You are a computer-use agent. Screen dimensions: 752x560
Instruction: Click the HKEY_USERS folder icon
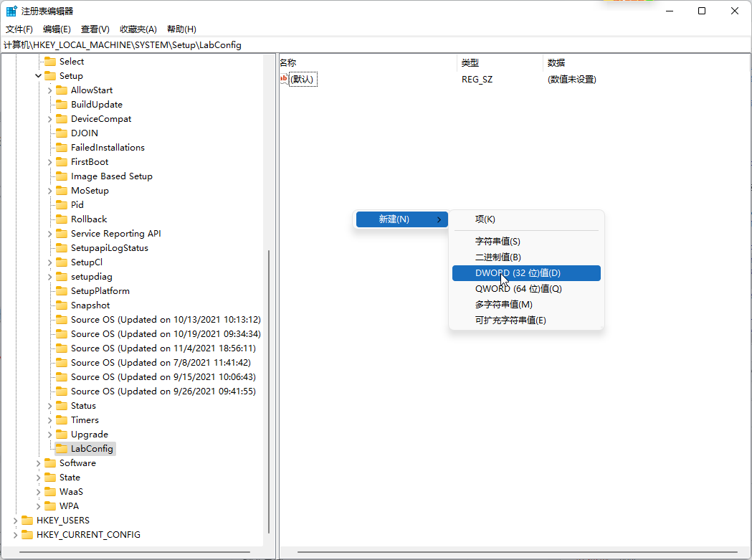(x=27, y=521)
